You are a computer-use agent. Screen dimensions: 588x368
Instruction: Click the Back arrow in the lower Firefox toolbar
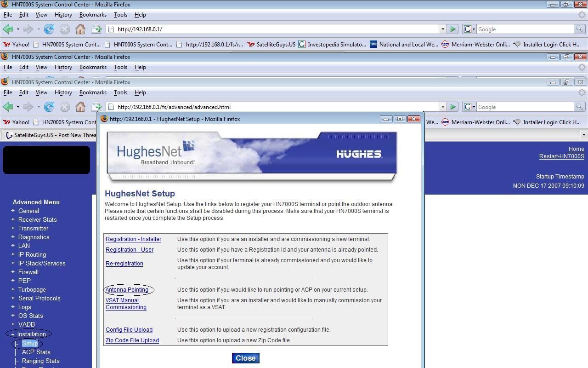tap(8, 107)
